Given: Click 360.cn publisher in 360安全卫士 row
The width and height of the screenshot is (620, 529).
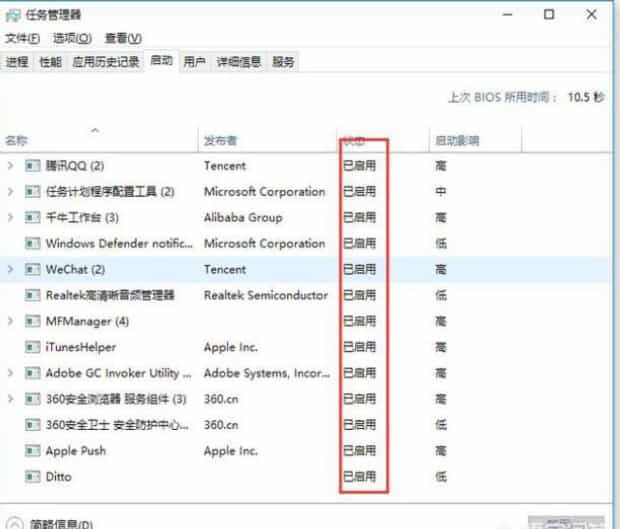Looking at the screenshot, I should (221, 425).
